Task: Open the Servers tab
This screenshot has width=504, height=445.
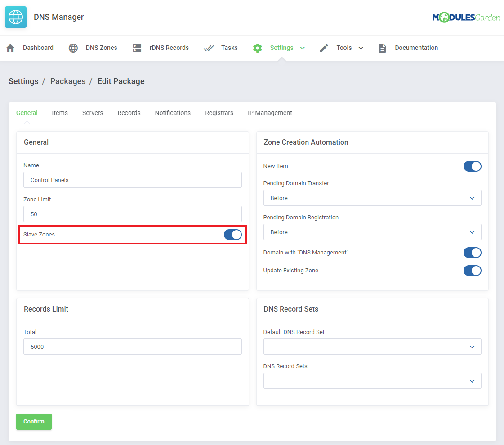Action: [x=93, y=113]
